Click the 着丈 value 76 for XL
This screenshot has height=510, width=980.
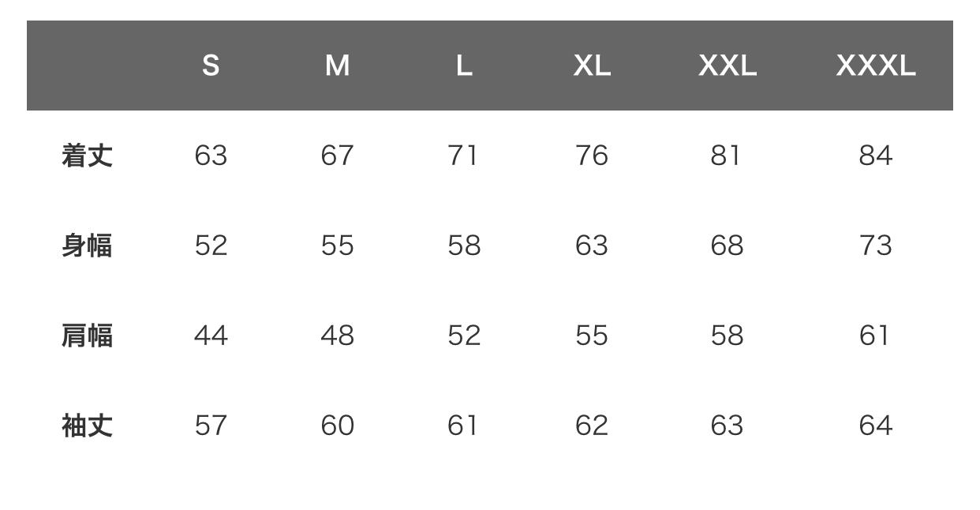[x=592, y=156]
